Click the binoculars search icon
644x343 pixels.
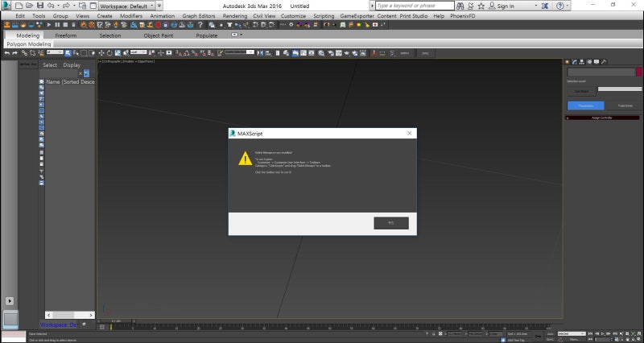tap(460, 6)
